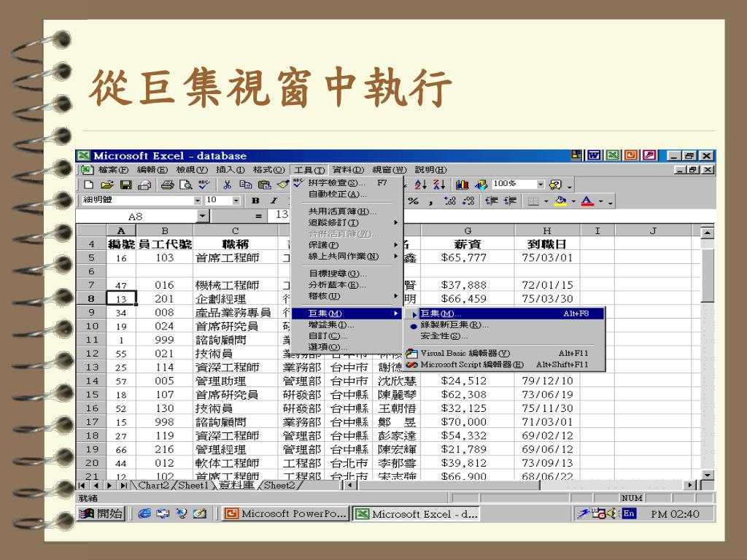Image resolution: width=747 pixels, height=560 pixels.
Task: Click vertical scrollbar up arrow
Action: pyautogui.click(x=708, y=233)
